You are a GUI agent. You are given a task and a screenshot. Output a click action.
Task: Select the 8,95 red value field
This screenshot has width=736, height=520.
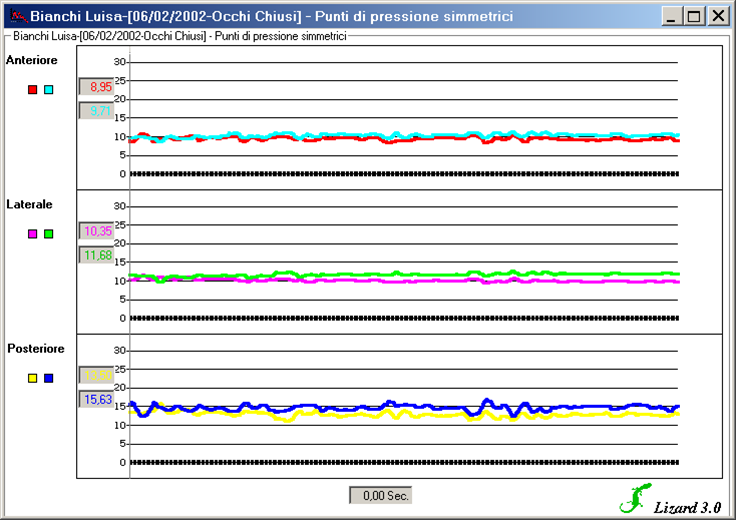coord(97,87)
